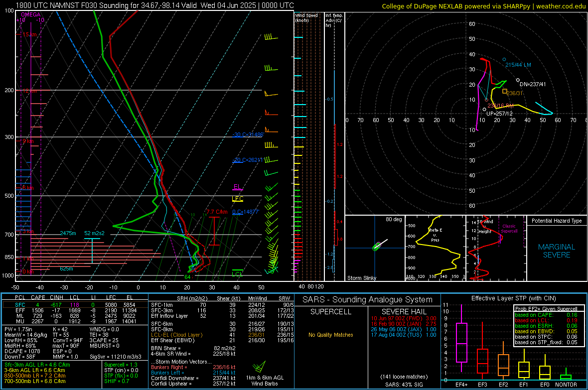Viewport: 588px width, 390px height.
Task: Click the Potential Hazard Type heading
Action: click(x=557, y=221)
